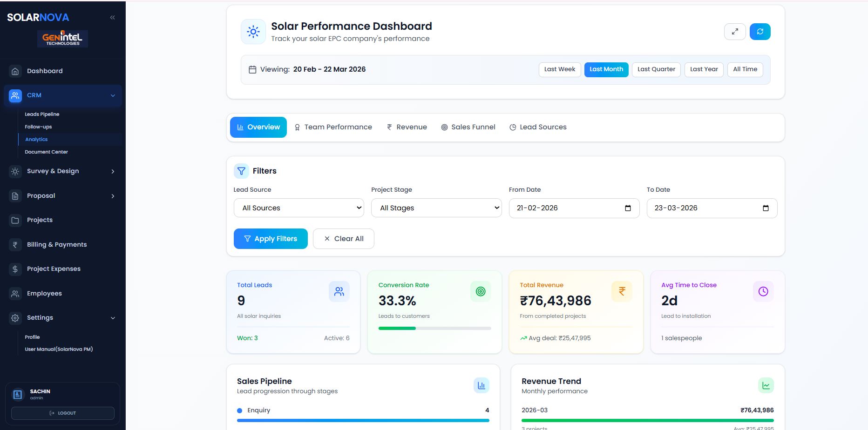This screenshot has height=430, width=868.
Task: Open the Lead Source dropdown
Action: pyautogui.click(x=298, y=208)
